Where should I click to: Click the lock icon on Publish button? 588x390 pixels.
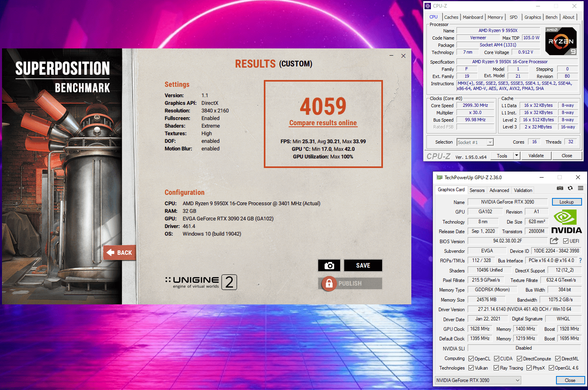pos(329,284)
